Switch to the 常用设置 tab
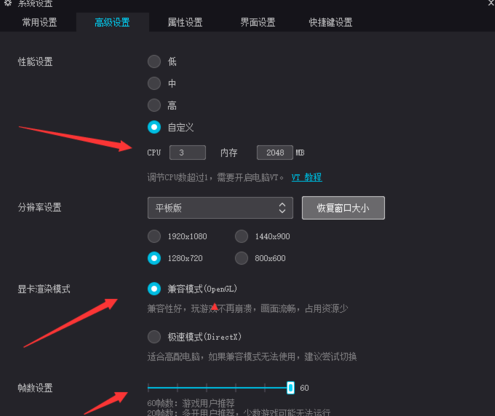 tap(39, 22)
